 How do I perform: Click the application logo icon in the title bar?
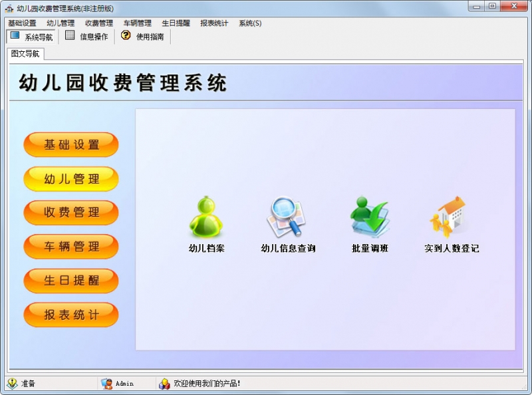pos(9,6)
